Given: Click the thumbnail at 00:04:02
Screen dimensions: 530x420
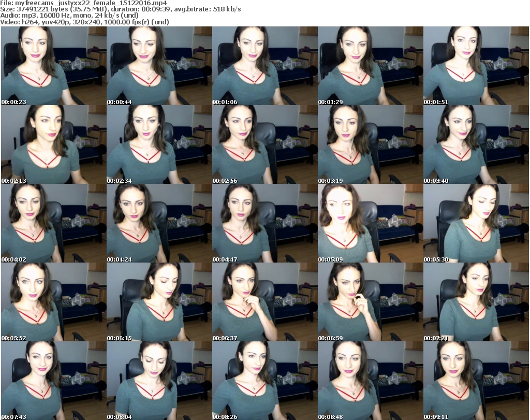Looking at the screenshot, I should pyautogui.click(x=53, y=223).
